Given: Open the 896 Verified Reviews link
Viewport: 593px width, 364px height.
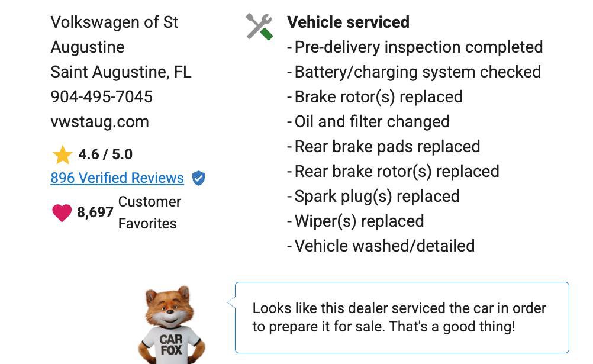Looking at the screenshot, I should click(117, 178).
